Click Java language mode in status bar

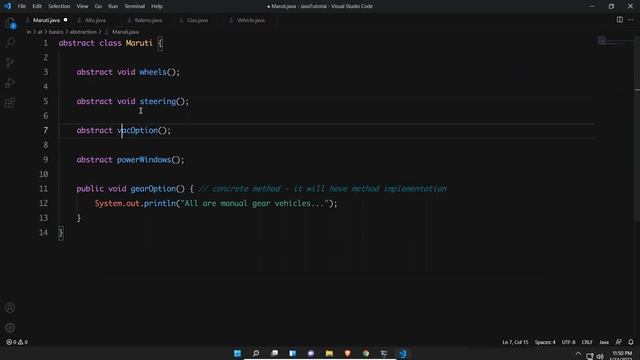point(604,342)
